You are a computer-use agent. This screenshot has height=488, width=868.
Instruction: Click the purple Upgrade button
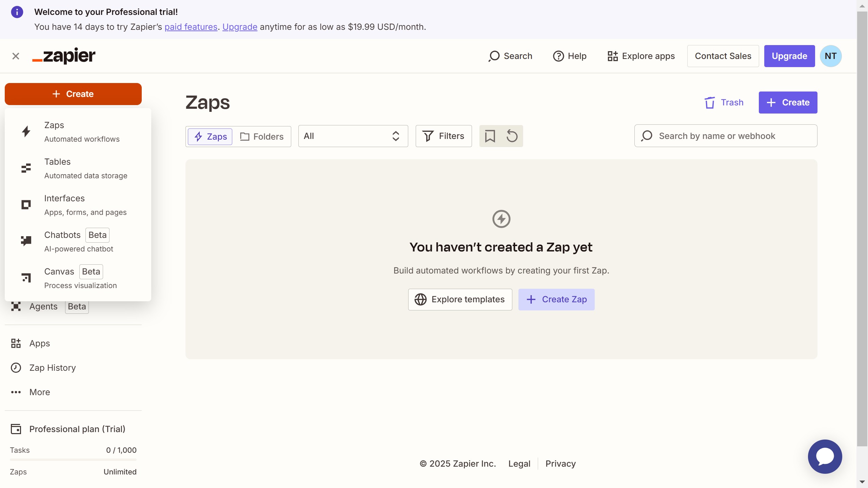[x=789, y=56]
